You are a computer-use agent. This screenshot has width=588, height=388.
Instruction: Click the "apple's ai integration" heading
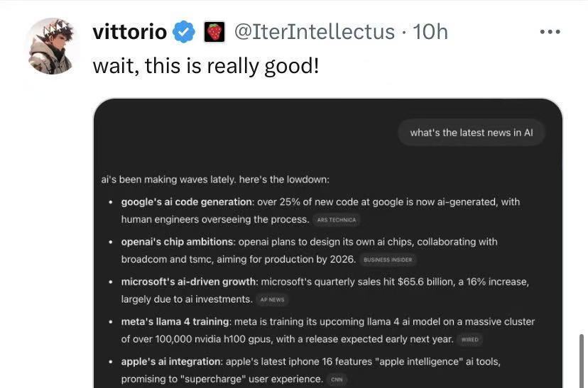click(171, 362)
